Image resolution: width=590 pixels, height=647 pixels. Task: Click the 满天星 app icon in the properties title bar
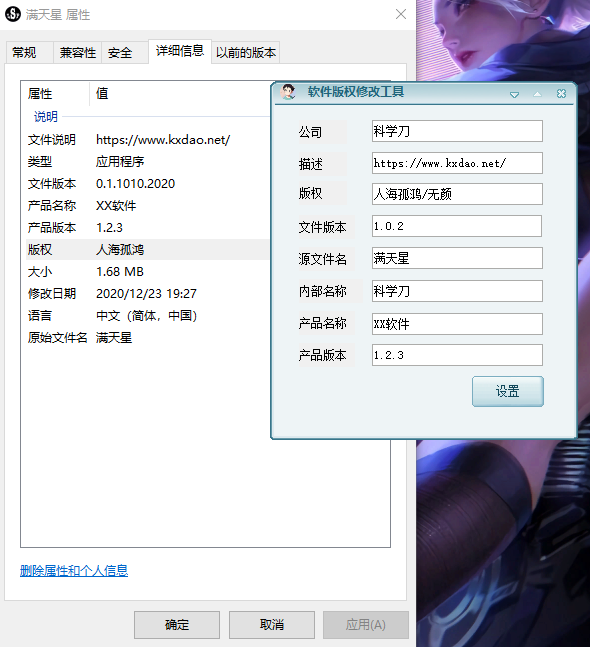pos(13,14)
